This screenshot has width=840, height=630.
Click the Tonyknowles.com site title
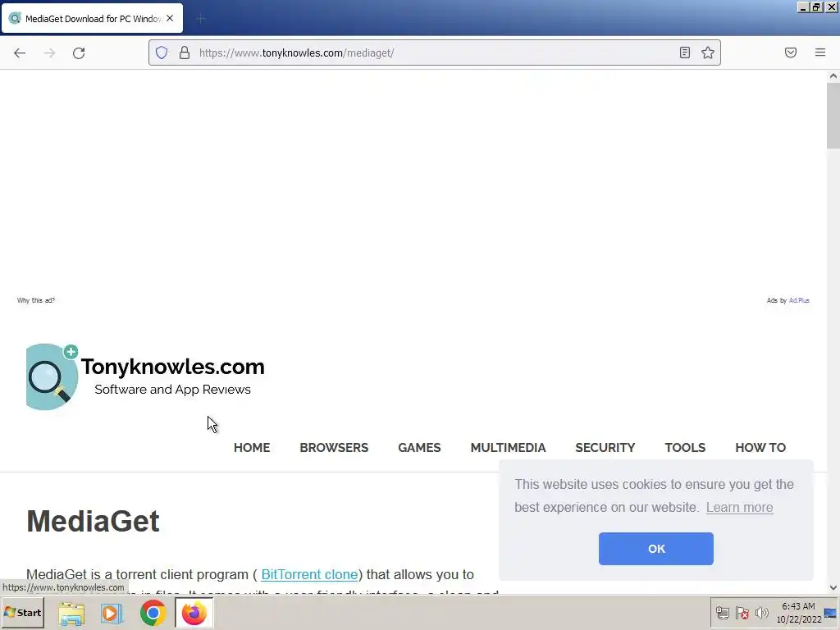click(172, 367)
